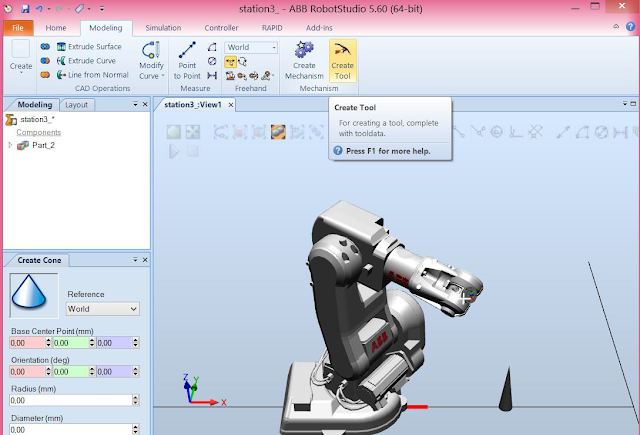The height and width of the screenshot is (435, 640).
Task: Click the Play simulation icon in the view
Action: (x=174, y=152)
